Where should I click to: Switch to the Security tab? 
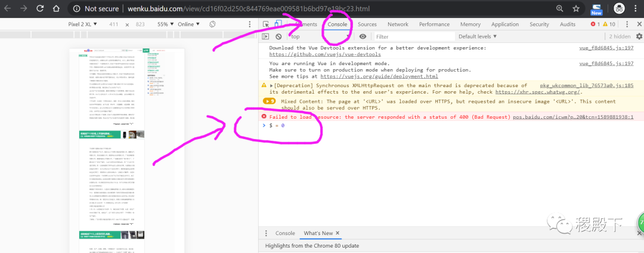[x=539, y=24]
